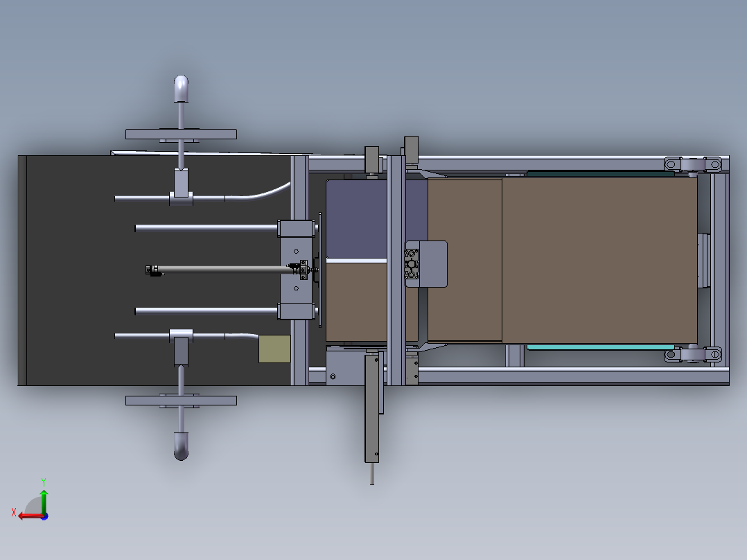Select the large brown belt surface

pyautogui.click(x=599, y=260)
